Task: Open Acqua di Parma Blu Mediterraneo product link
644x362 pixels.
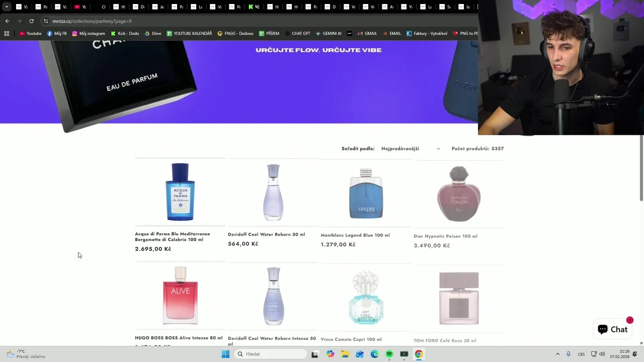Action: (173, 237)
